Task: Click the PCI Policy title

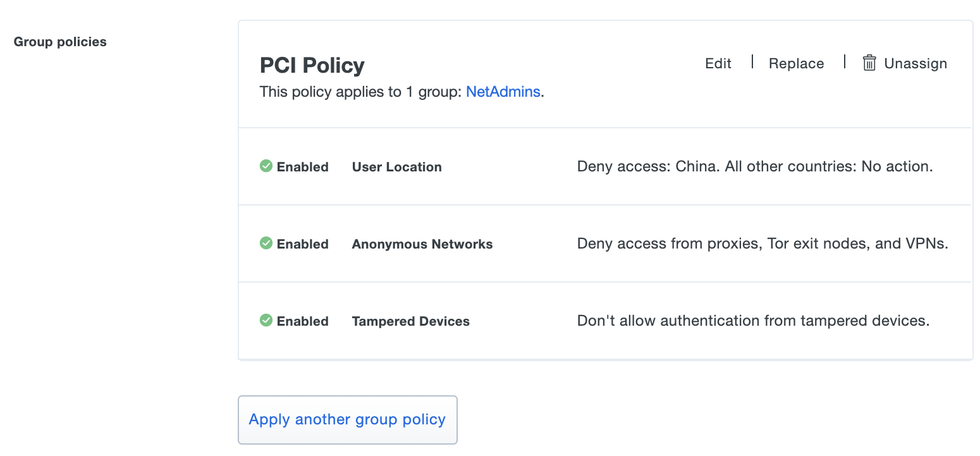Action: pos(312,65)
